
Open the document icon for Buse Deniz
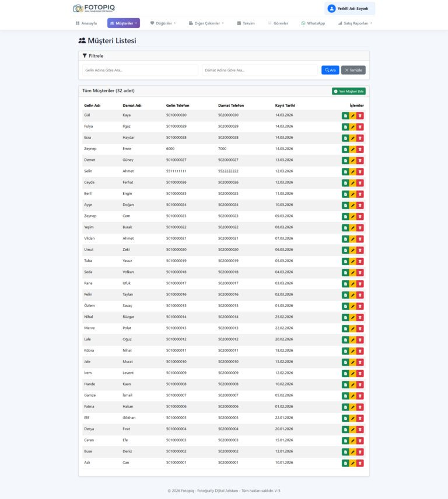click(345, 452)
